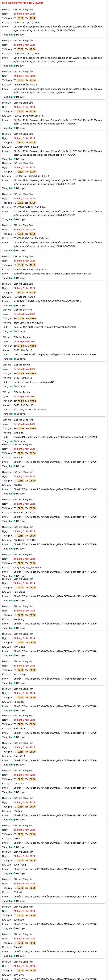The height and width of the screenshot is (980, 108).
Task: Select 14:00 start time for TBA Bến Đò
Action: point(21,293)
